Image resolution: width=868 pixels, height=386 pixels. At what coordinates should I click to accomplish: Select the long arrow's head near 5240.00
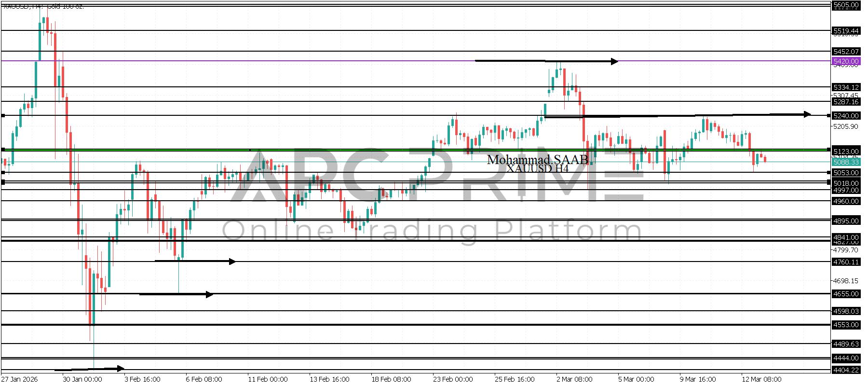point(807,114)
